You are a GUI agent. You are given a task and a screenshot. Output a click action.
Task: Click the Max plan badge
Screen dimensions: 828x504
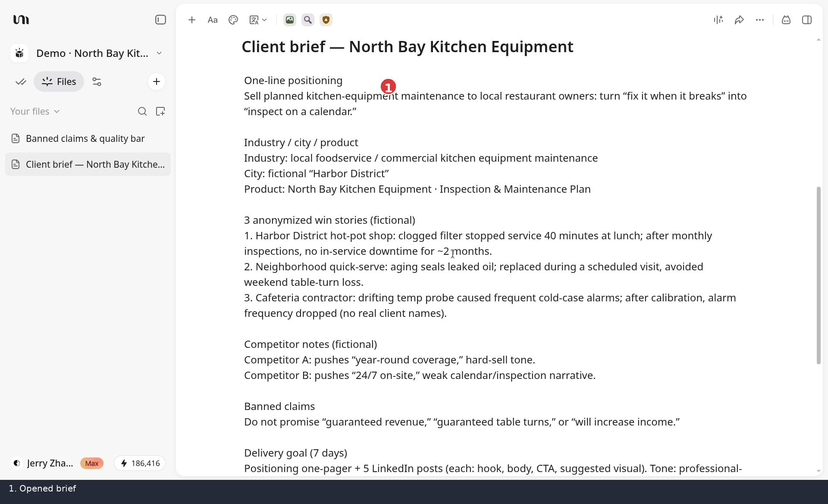point(92,463)
